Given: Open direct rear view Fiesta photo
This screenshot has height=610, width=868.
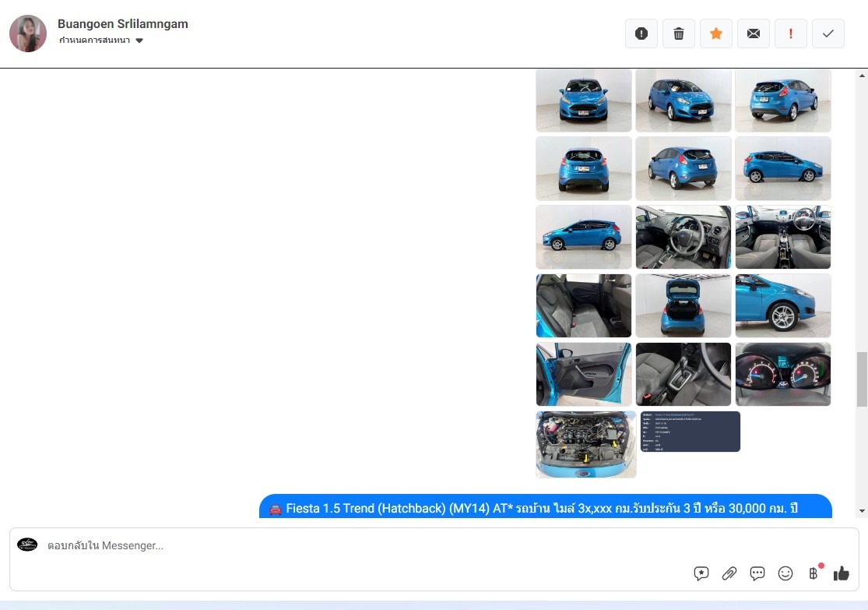Looking at the screenshot, I should pyautogui.click(x=583, y=168).
